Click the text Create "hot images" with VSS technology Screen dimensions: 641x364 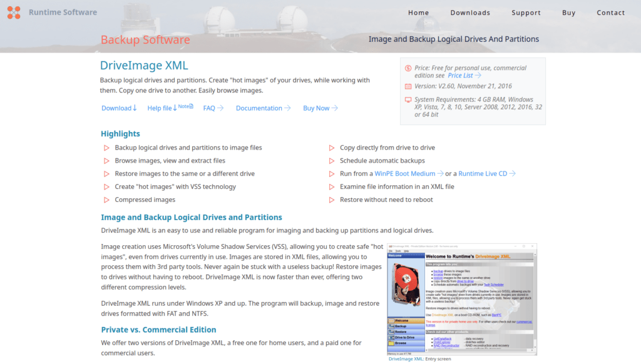(175, 187)
